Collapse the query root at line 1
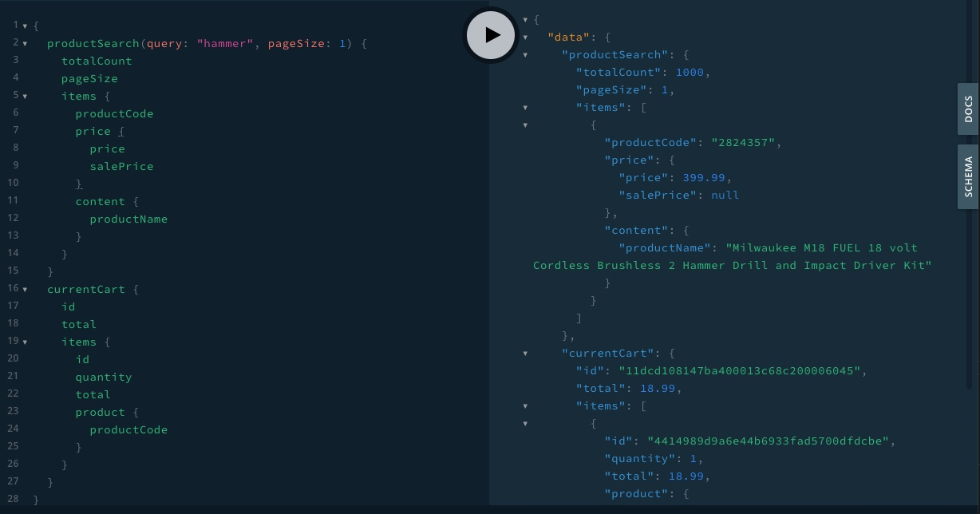 [26, 26]
